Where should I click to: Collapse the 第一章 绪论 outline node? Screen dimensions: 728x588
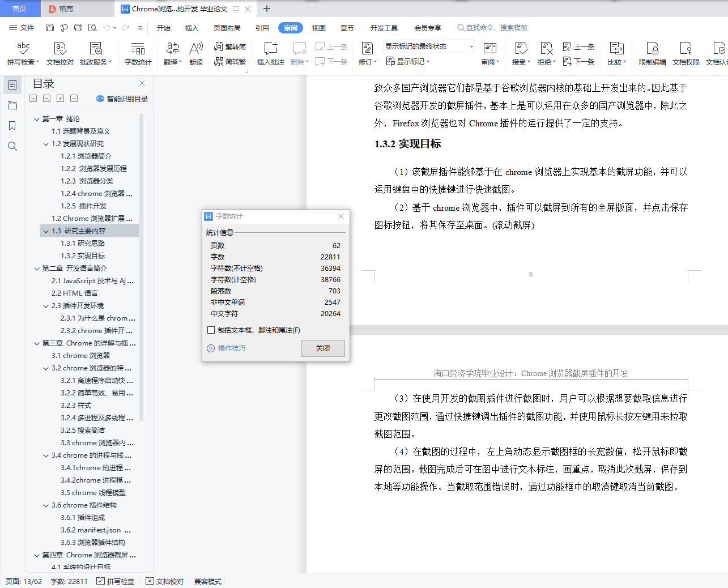pyautogui.click(x=37, y=119)
